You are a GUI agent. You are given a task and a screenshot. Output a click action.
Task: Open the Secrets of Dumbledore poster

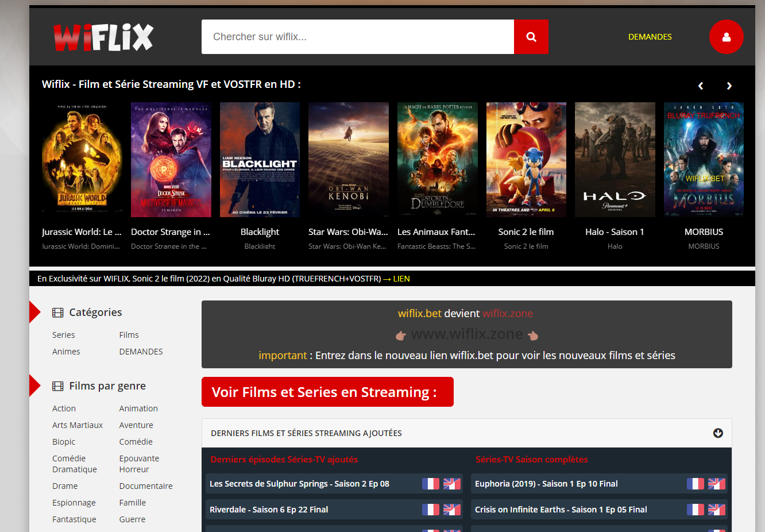[438, 160]
